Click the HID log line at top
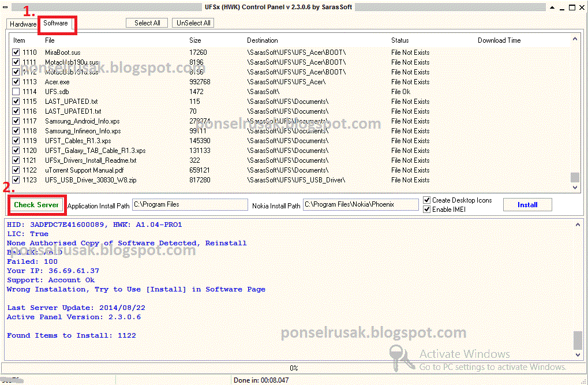 click(x=95, y=225)
